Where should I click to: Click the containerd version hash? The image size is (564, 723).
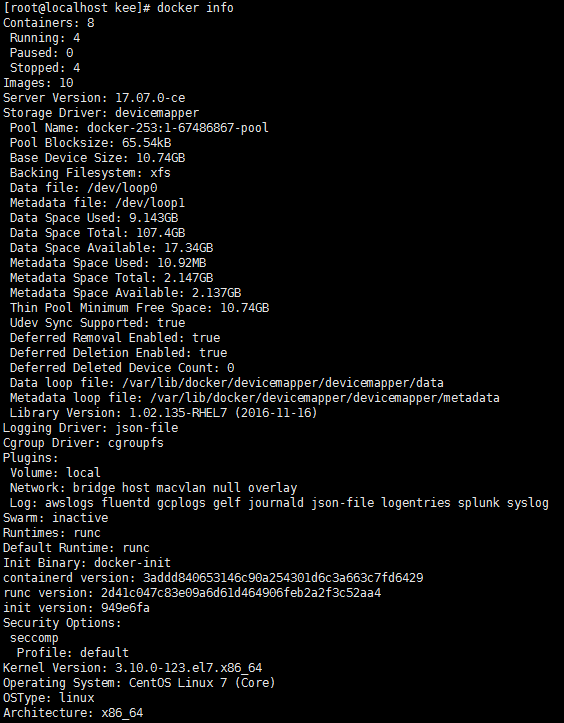(283, 578)
